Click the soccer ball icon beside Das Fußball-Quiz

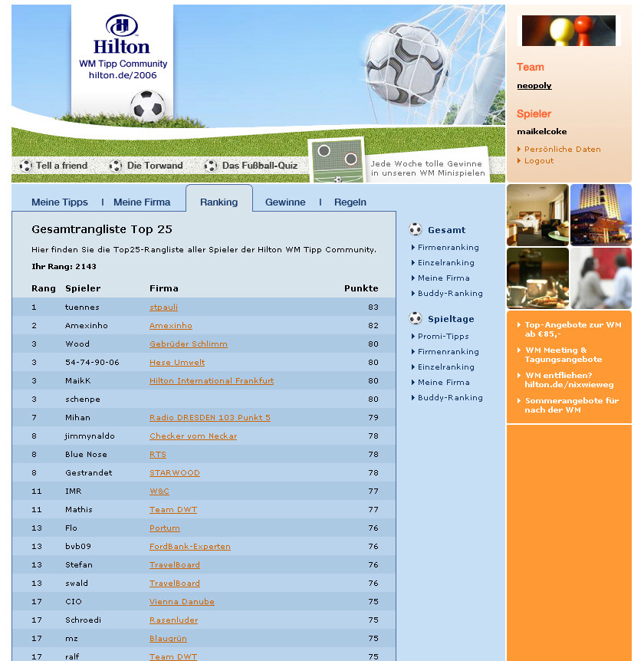pos(210,166)
